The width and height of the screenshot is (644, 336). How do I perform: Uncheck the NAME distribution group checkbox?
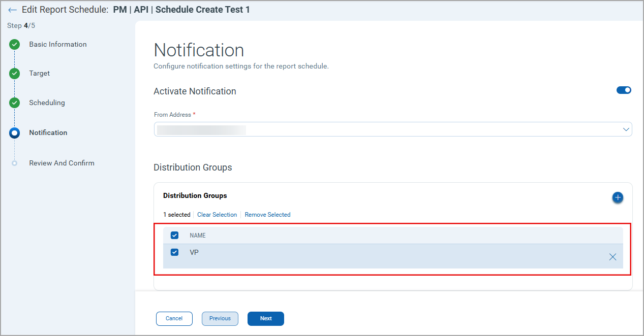click(x=174, y=235)
